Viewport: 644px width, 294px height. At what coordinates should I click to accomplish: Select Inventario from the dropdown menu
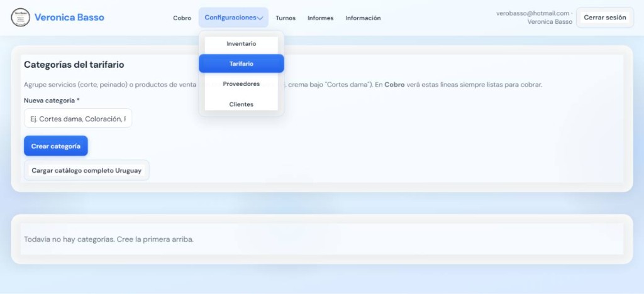coord(241,44)
